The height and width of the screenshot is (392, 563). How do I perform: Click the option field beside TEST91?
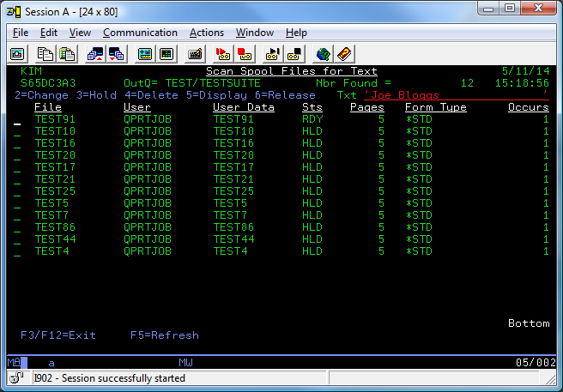pos(17,120)
